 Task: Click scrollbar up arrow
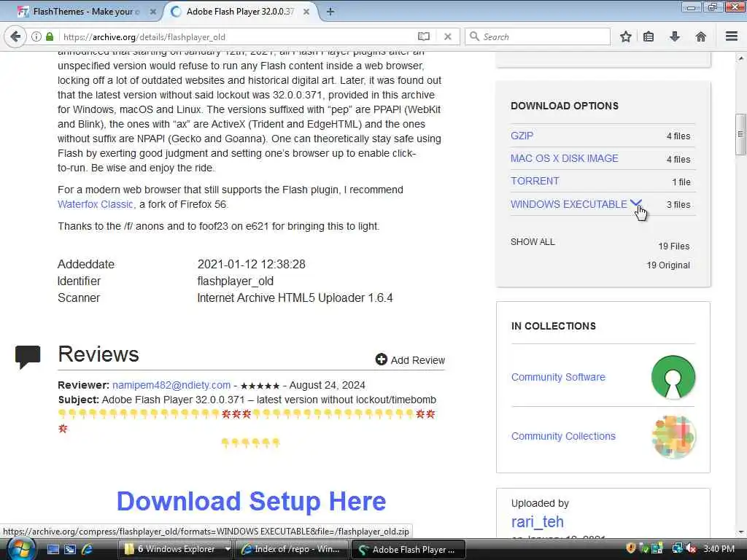tap(740, 58)
